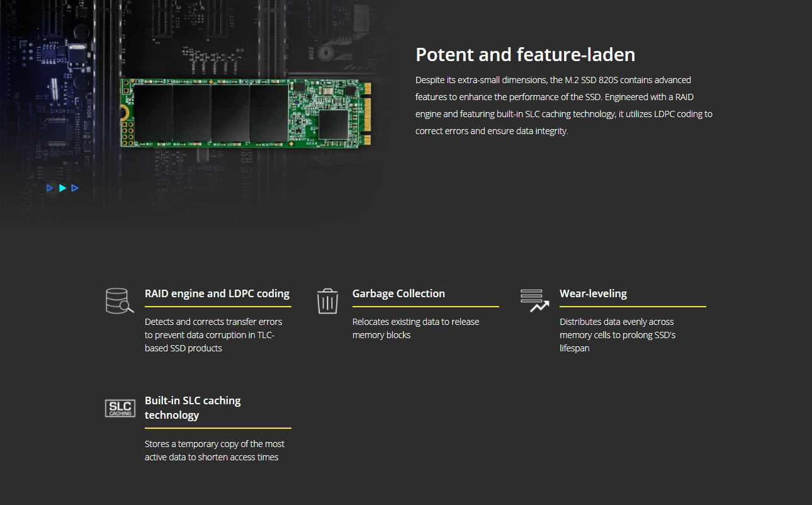The height and width of the screenshot is (505, 812).
Task: Click the 'Wear-leveling' heading
Action: pos(593,293)
